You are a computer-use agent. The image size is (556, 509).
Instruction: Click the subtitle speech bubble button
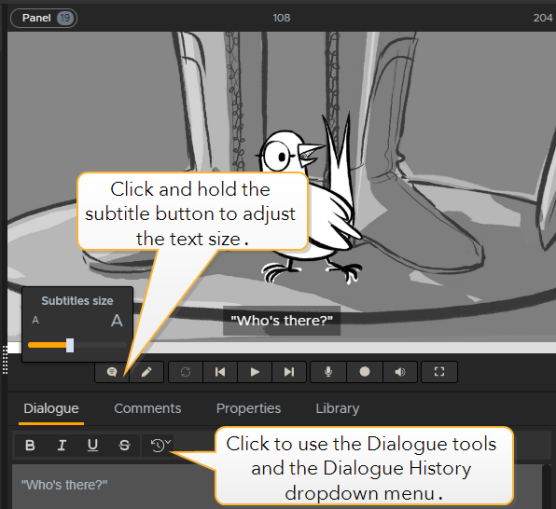(112, 372)
